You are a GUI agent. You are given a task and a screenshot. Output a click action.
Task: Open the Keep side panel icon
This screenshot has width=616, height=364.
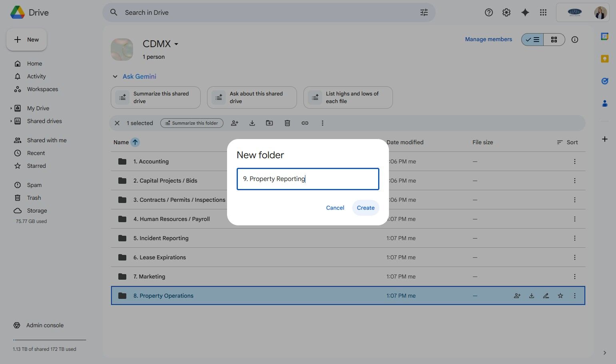605,59
